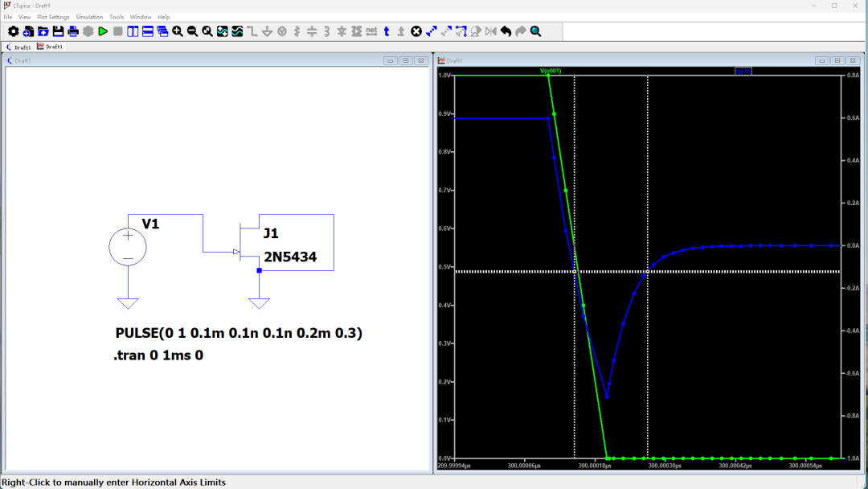Image resolution: width=868 pixels, height=489 pixels.
Task: Select the delete tool
Action: pos(417,31)
